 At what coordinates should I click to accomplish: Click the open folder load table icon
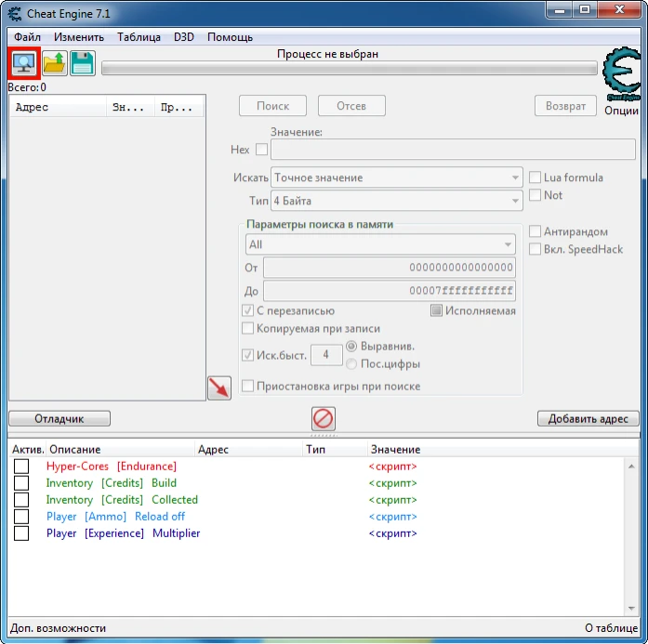tap(55, 63)
